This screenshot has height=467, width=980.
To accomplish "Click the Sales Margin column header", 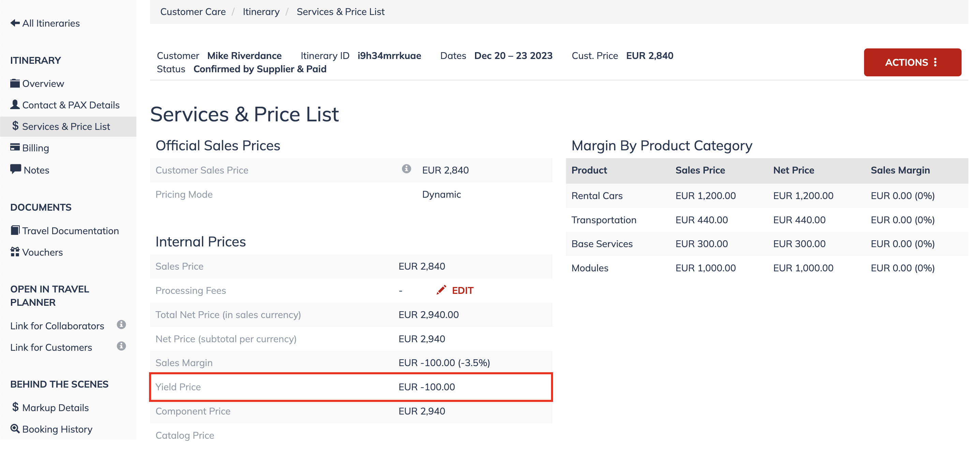I will click(900, 170).
